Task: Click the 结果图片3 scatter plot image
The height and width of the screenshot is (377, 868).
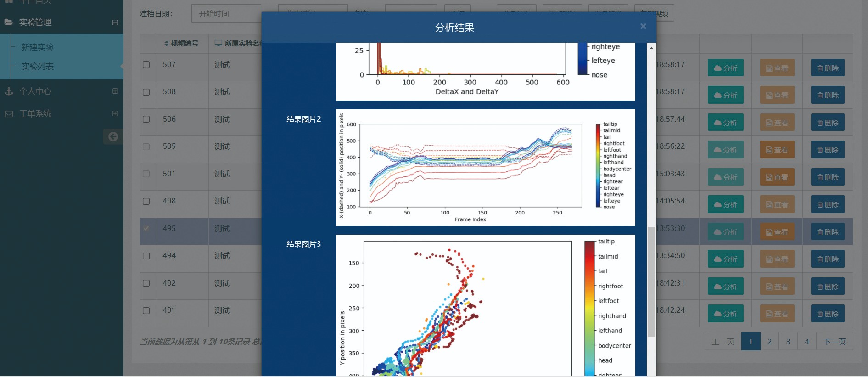Action: click(x=486, y=305)
